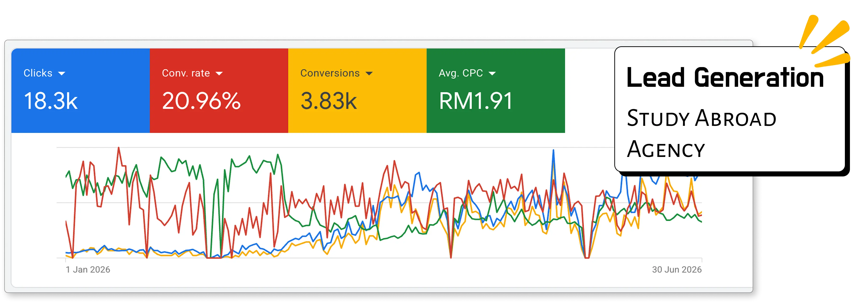This screenshot has width=868, height=303.
Task: Click the Conv. rate metric label
Action: tap(186, 73)
